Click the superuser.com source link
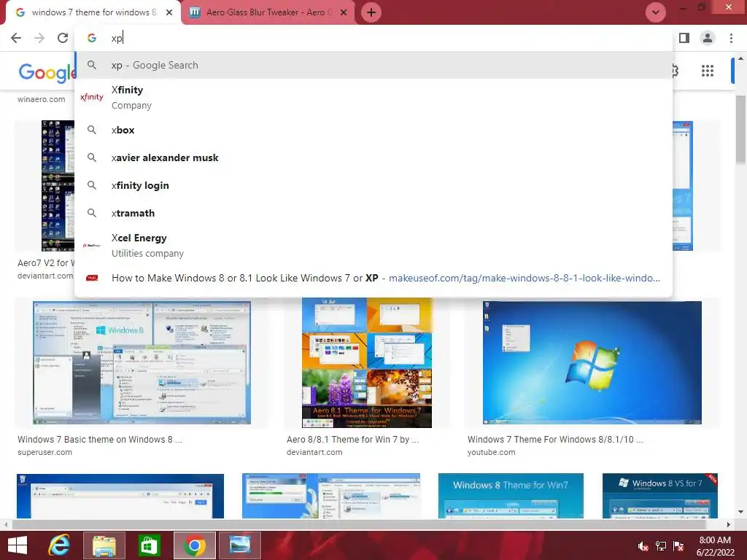Viewport: 747px width, 560px height. coord(44,452)
